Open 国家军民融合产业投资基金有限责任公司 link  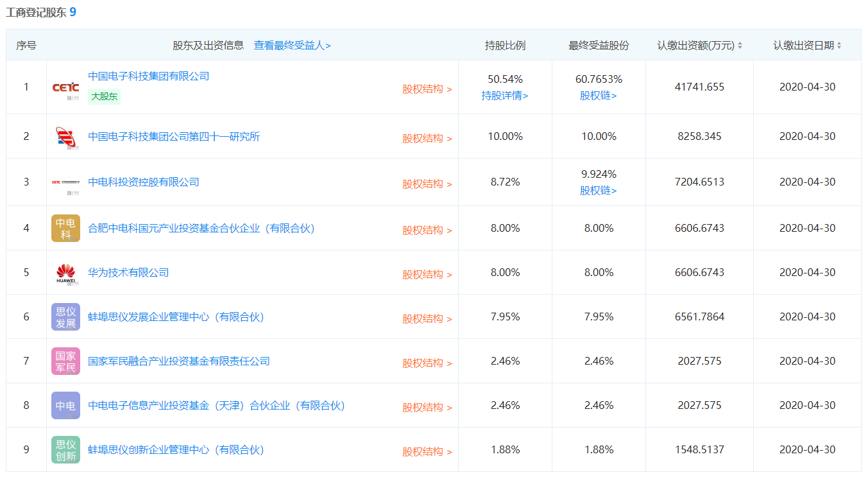tap(179, 361)
